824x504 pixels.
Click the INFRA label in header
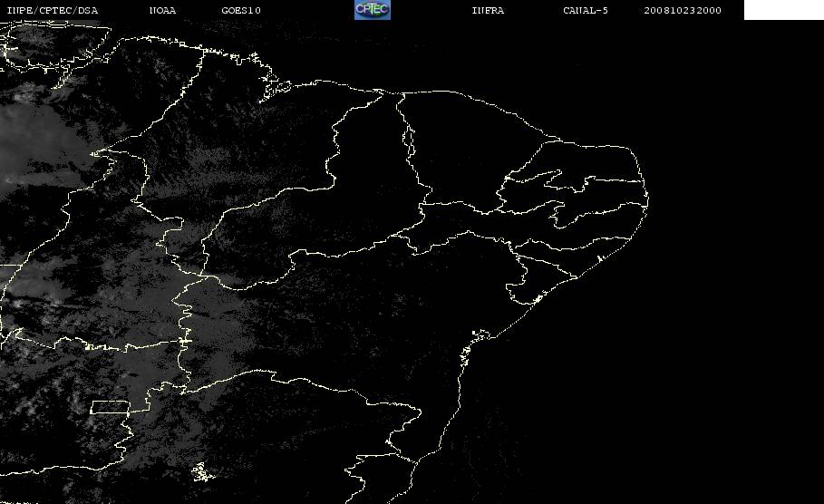pos(488,11)
